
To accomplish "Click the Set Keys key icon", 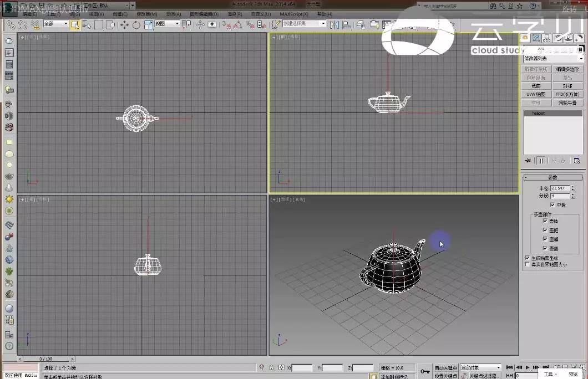I will pyautogui.click(x=425, y=371).
